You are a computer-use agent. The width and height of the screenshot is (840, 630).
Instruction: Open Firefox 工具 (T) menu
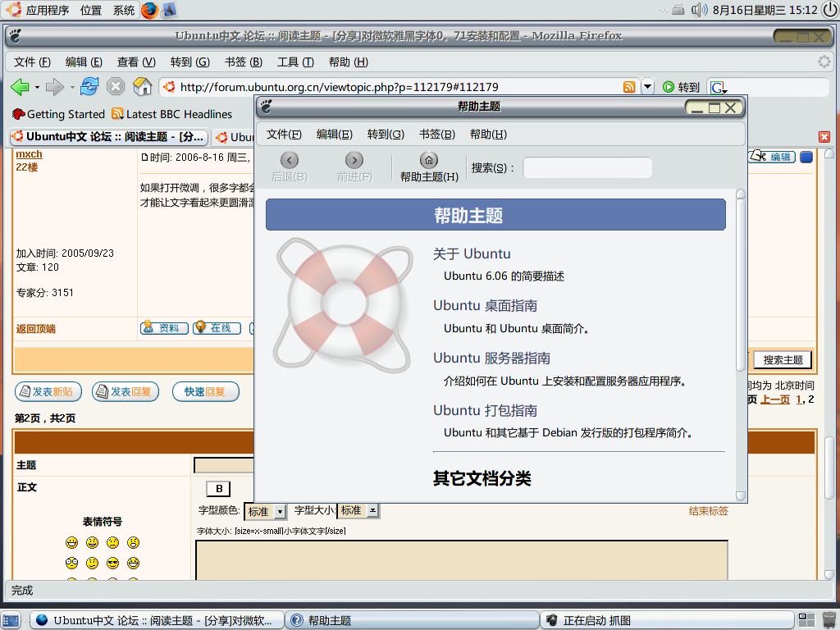(x=295, y=62)
